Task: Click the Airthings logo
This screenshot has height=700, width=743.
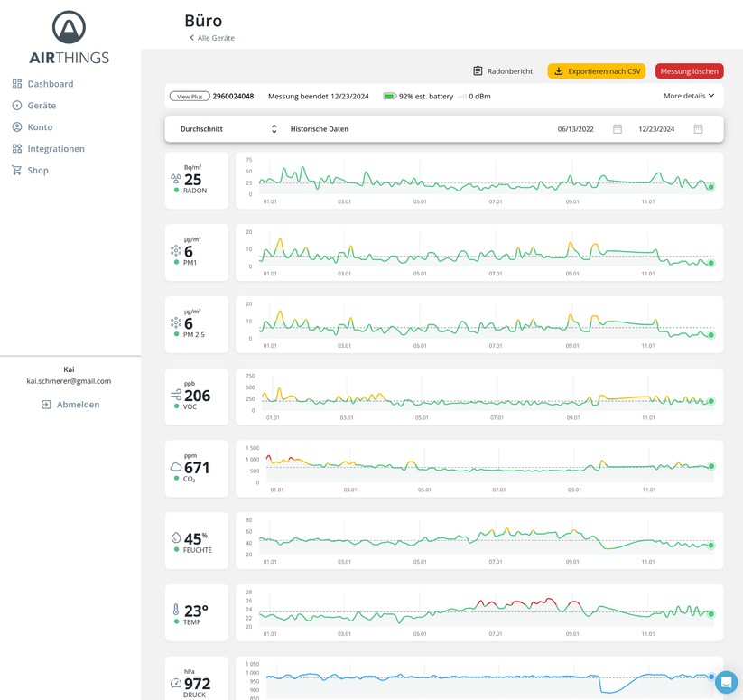Action: coord(69,38)
